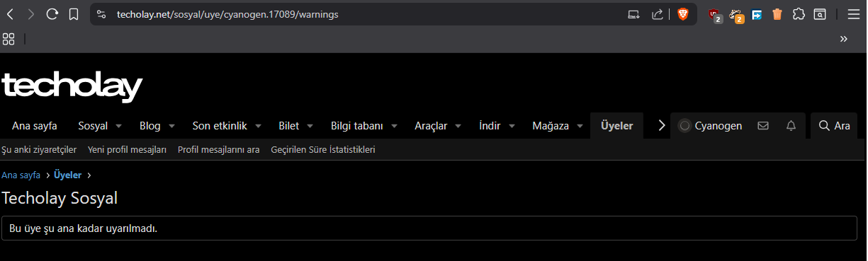The width and height of the screenshot is (868, 261).
Task: Expand the Sosyal dropdown arrow
Action: pos(118,126)
